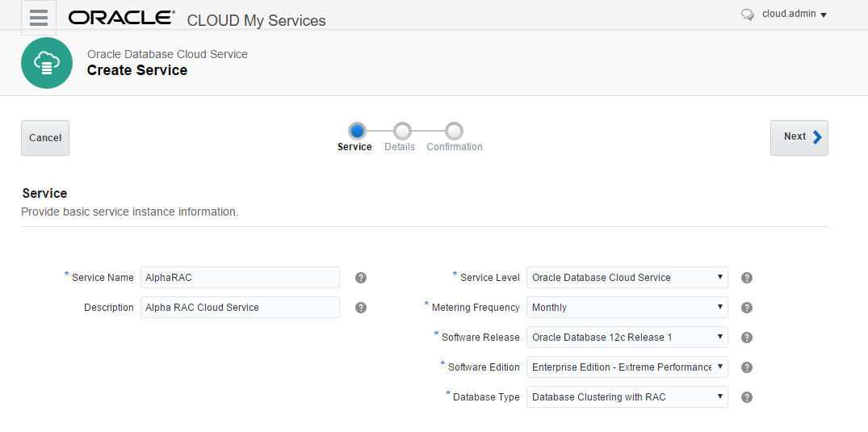
Task: Open help for Database Type
Action: click(x=747, y=397)
